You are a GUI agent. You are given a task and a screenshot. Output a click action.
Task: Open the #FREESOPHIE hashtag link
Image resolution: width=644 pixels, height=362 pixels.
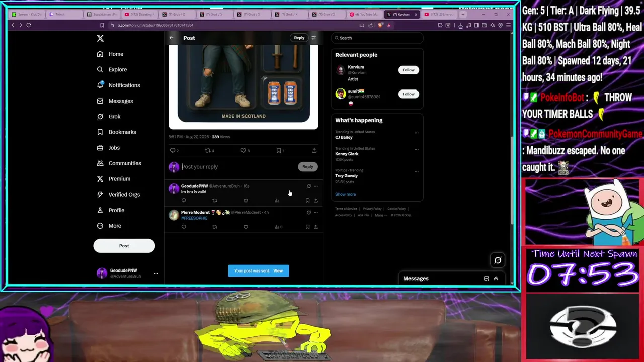[x=194, y=218]
